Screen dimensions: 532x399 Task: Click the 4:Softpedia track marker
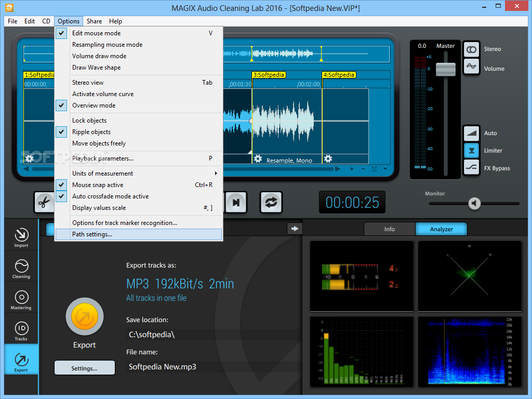point(339,75)
